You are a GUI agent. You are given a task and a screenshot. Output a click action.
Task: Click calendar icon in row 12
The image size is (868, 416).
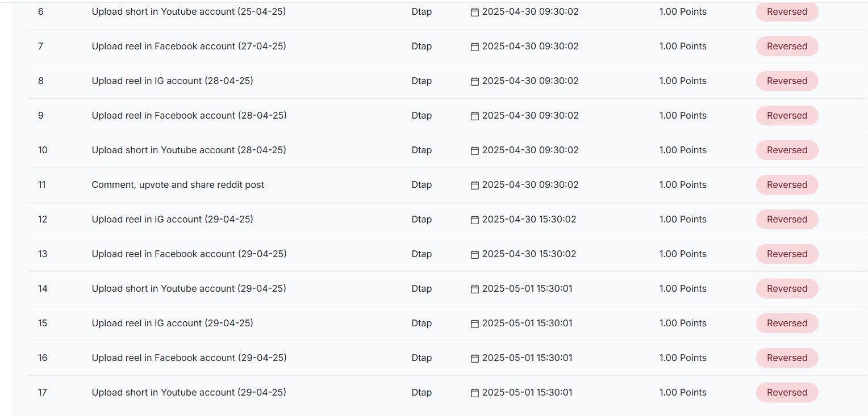coord(475,220)
